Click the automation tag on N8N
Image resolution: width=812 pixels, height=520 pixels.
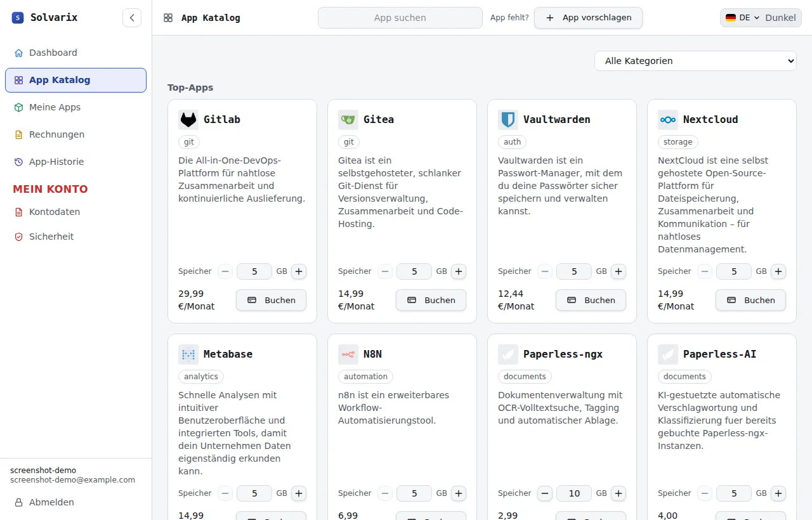[365, 377]
